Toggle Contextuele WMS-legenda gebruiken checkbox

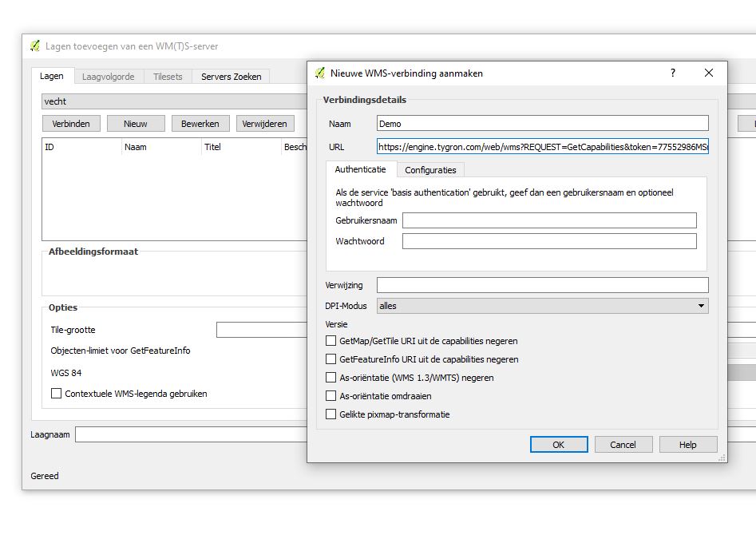click(x=57, y=394)
